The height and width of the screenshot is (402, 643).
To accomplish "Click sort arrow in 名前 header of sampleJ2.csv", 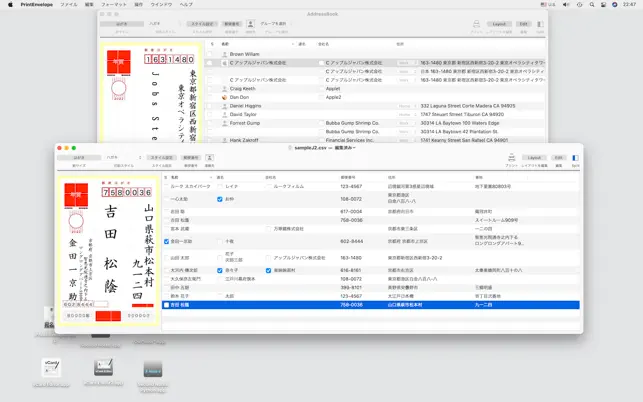I will (211, 178).
